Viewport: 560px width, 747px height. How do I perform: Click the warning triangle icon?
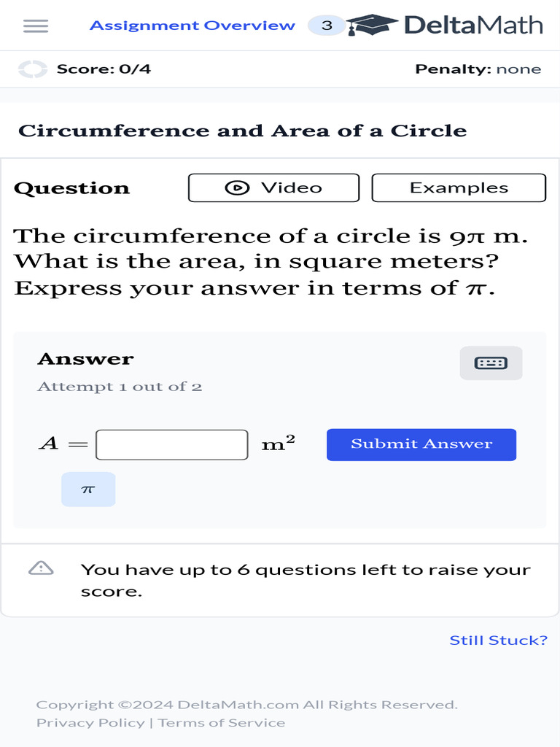coord(41,568)
